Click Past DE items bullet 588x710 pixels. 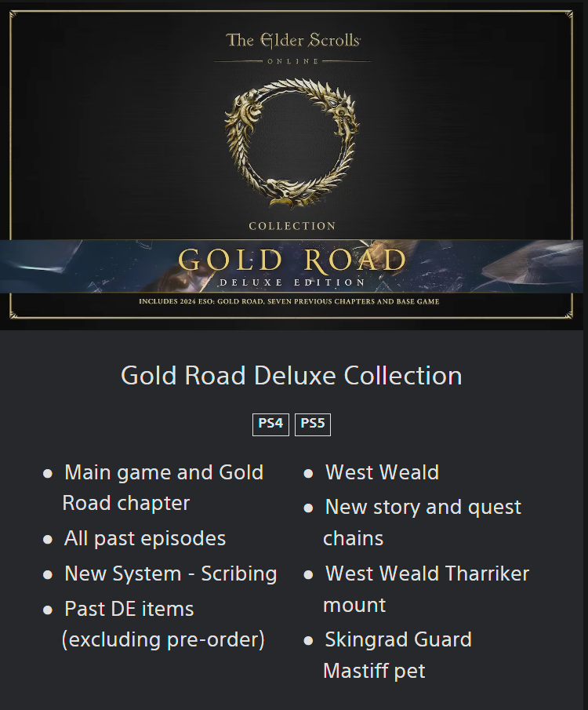click(x=154, y=624)
